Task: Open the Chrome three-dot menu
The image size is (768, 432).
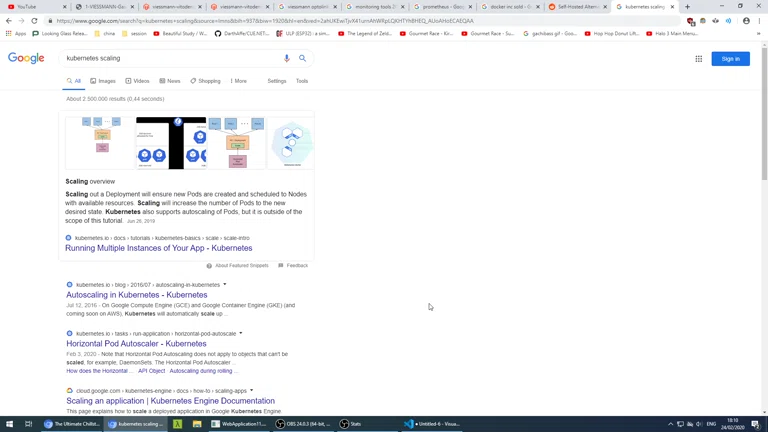Action: click(759, 20)
